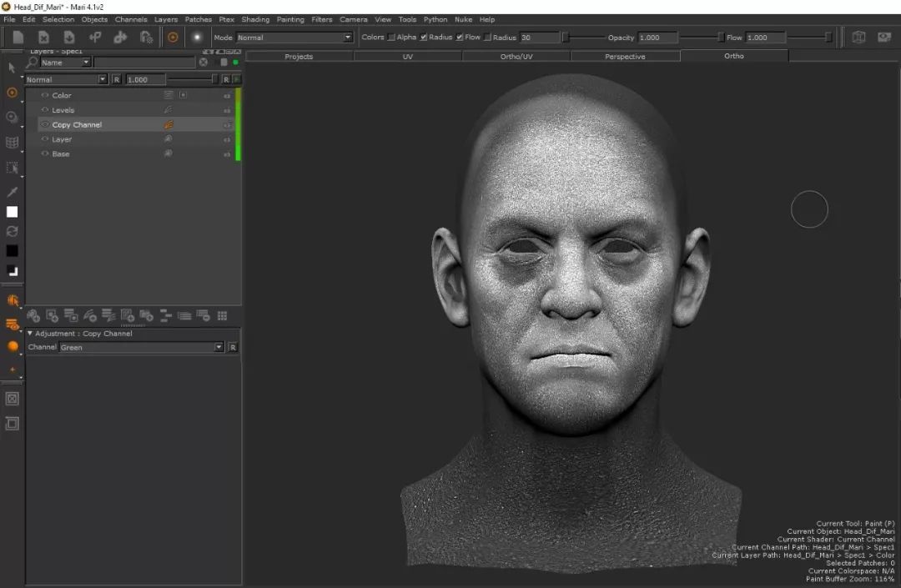Pick the Select arrow tool
This screenshot has height=588, width=901.
point(12,68)
